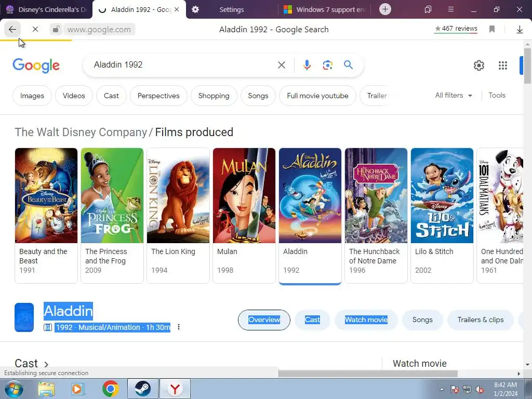Expand the All filters dropdown

(453, 96)
